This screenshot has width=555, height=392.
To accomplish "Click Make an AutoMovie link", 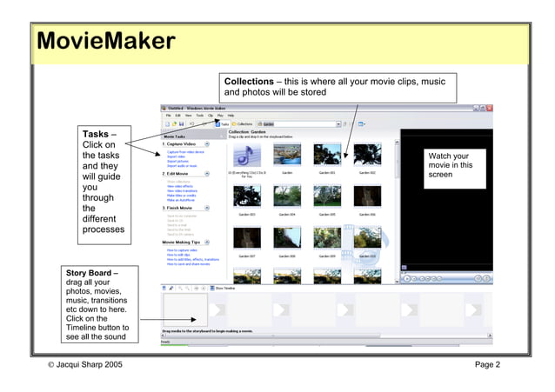I will click(x=181, y=200).
